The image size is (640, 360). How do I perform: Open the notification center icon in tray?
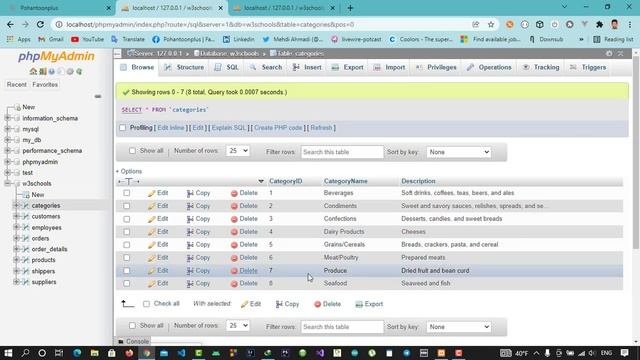tap(624, 353)
